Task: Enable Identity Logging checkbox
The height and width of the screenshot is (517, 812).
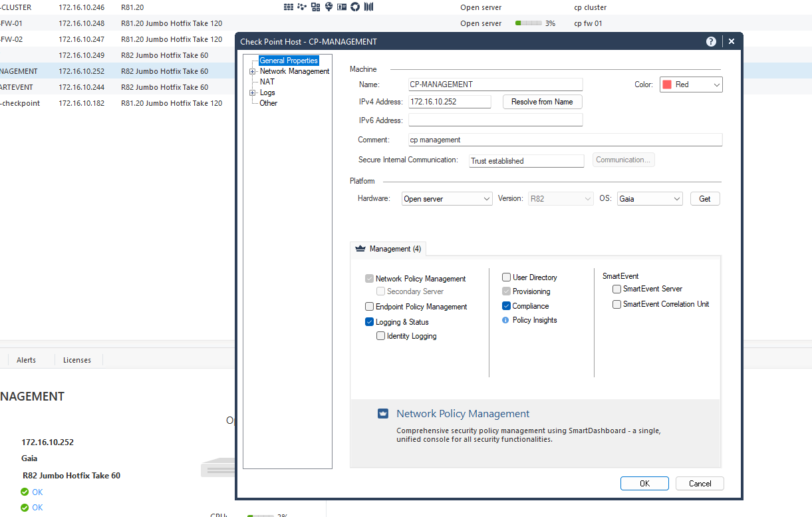Action: 380,336
